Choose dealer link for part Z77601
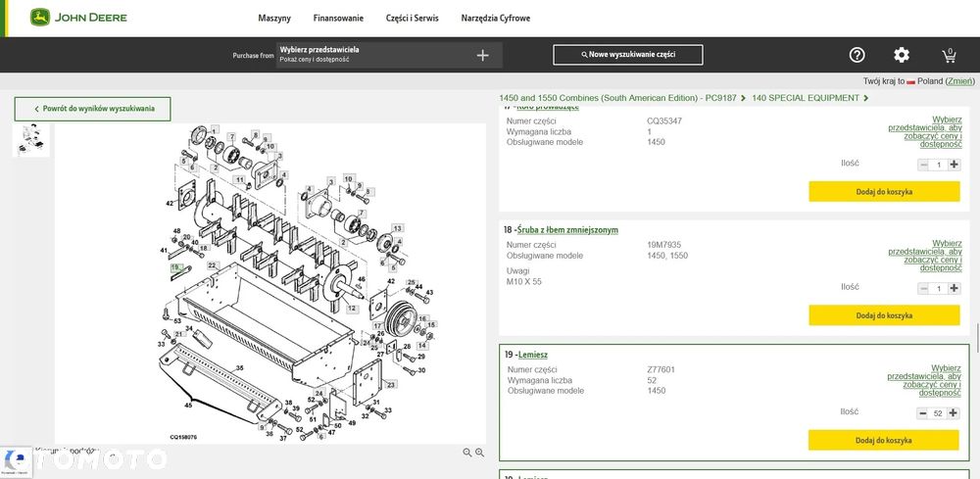The image size is (980, 479). click(924, 380)
